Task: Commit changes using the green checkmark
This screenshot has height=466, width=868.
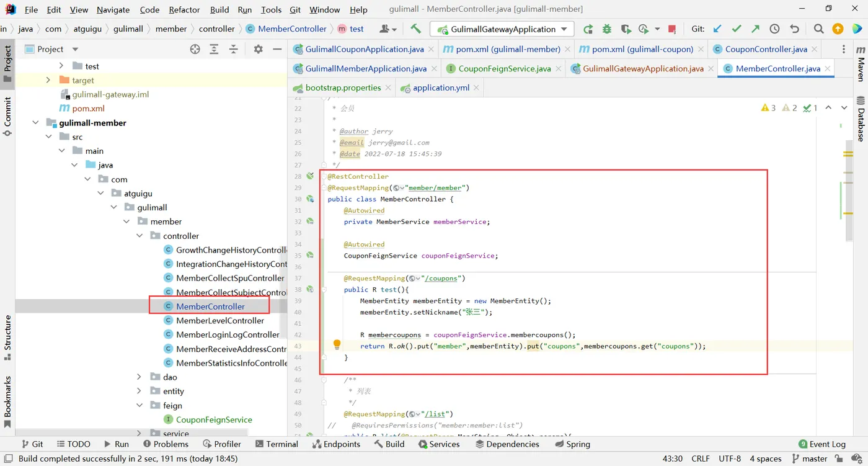Action: [736, 29]
